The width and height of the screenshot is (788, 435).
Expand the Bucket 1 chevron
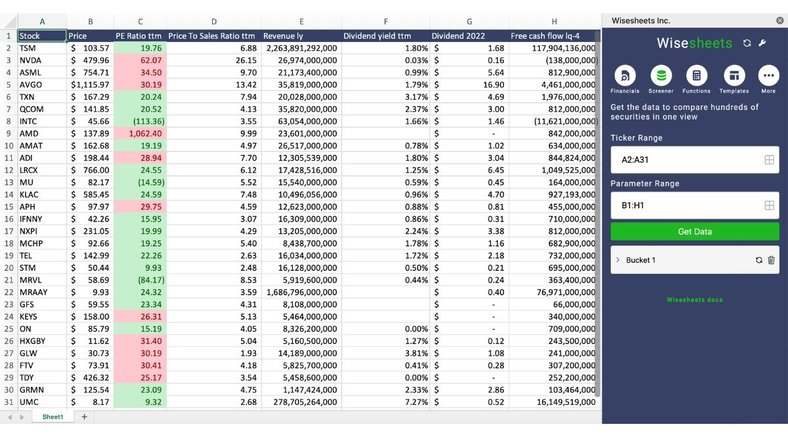(x=618, y=260)
